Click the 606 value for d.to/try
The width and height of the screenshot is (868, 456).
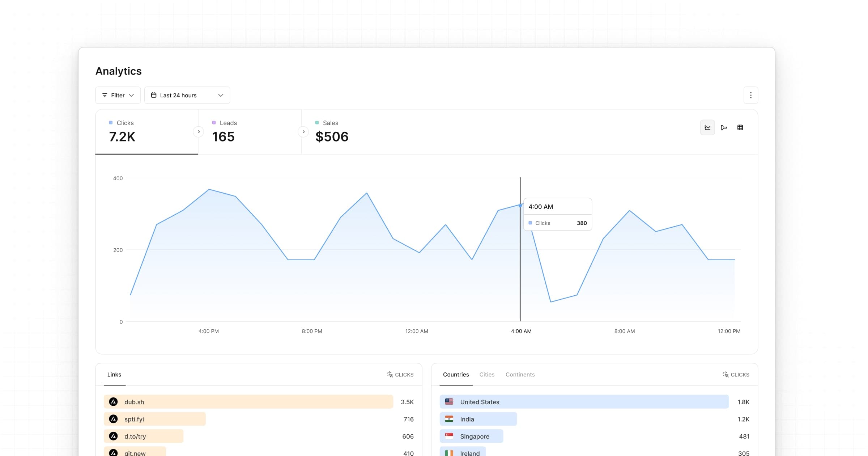[x=408, y=436]
